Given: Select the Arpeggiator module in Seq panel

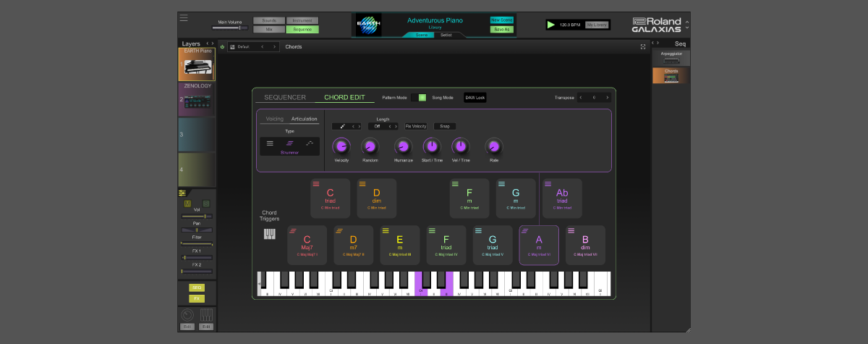Looking at the screenshot, I should pyautogui.click(x=672, y=57).
